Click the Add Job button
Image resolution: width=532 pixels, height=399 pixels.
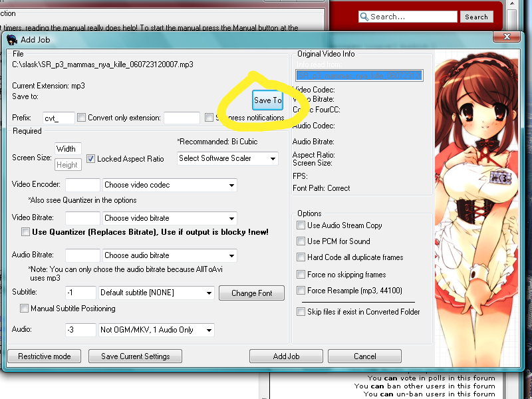(x=286, y=356)
